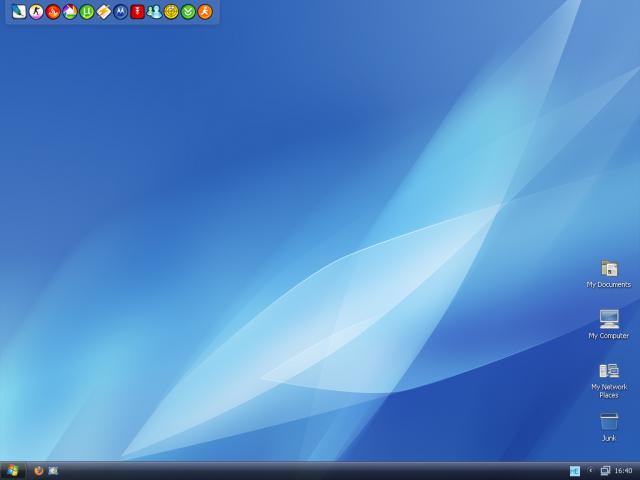
Task: Click the red square download-arrow icon
Action: pyautogui.click(x=138, y=12)
